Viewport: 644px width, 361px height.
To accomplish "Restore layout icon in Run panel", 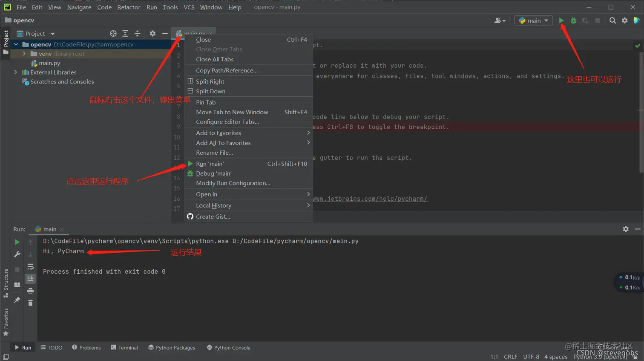I will pyautogui.click(x=17, y=285).
